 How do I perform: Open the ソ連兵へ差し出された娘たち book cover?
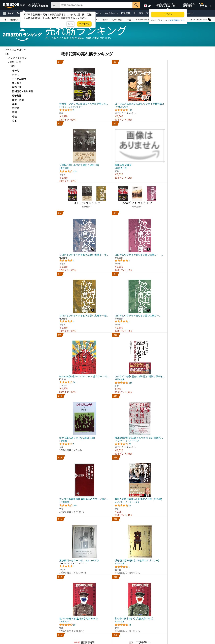84,146
